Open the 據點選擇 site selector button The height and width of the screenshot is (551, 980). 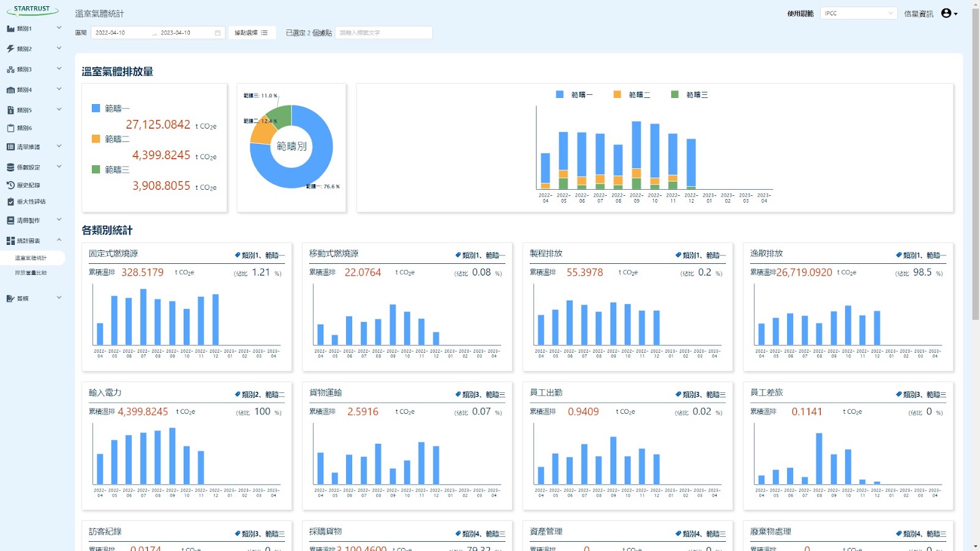[252, 33]
